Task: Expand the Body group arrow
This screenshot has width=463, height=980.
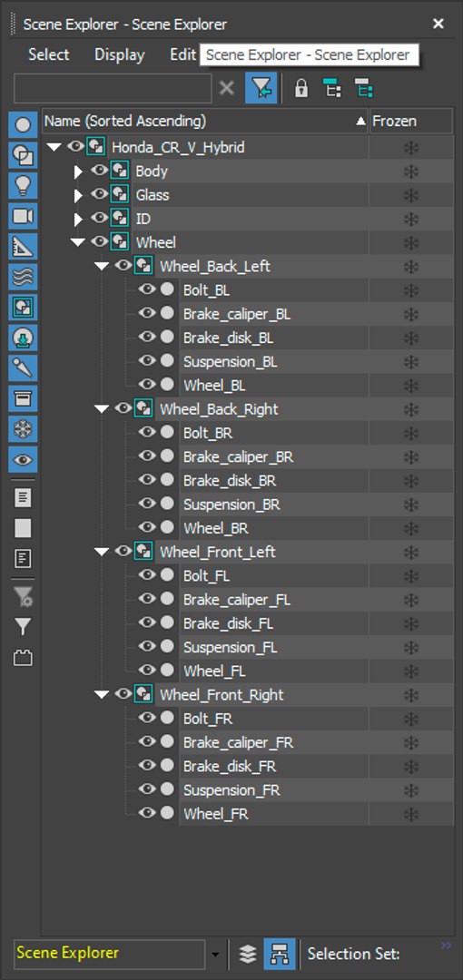Action: coord(78,171)
